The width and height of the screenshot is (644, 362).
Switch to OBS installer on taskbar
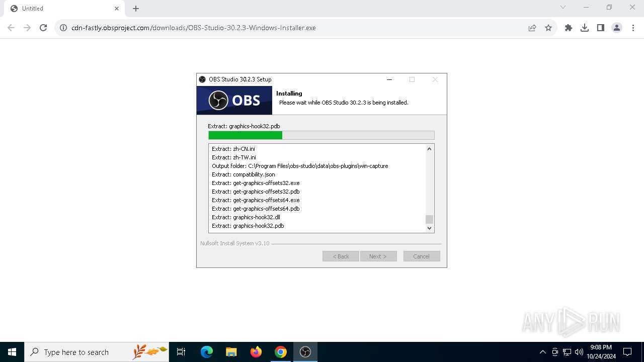coord(305,352)
